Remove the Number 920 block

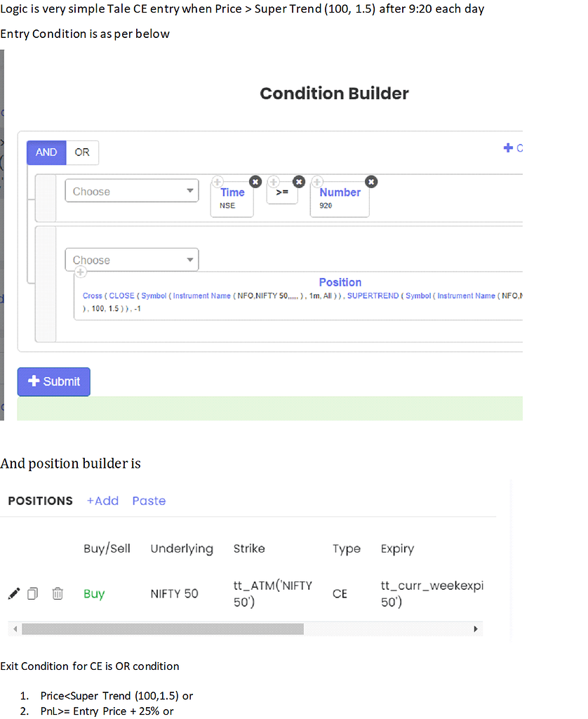click(371, 182)
